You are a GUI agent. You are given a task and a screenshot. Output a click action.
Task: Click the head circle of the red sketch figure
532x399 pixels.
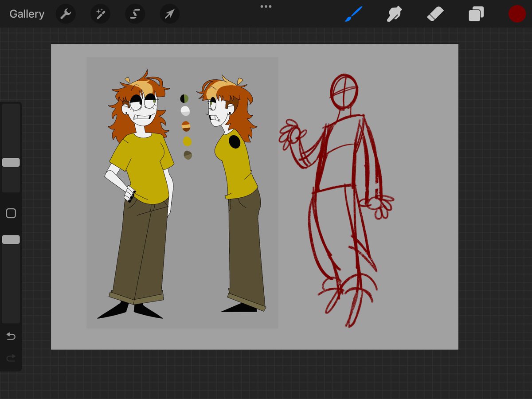(x=344, y=92)
